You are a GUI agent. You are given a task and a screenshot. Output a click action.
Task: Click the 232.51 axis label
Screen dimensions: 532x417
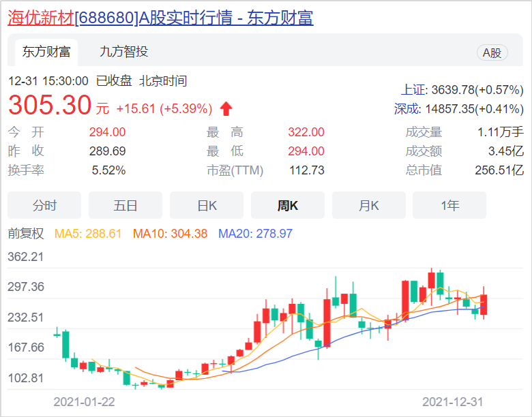tap(26, 318)
